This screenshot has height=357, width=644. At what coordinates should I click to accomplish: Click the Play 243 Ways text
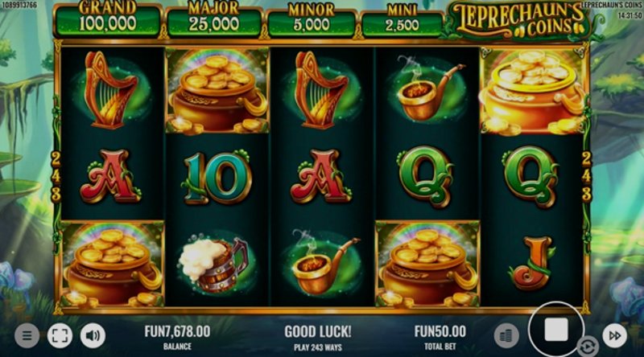(x=318, y=347)
